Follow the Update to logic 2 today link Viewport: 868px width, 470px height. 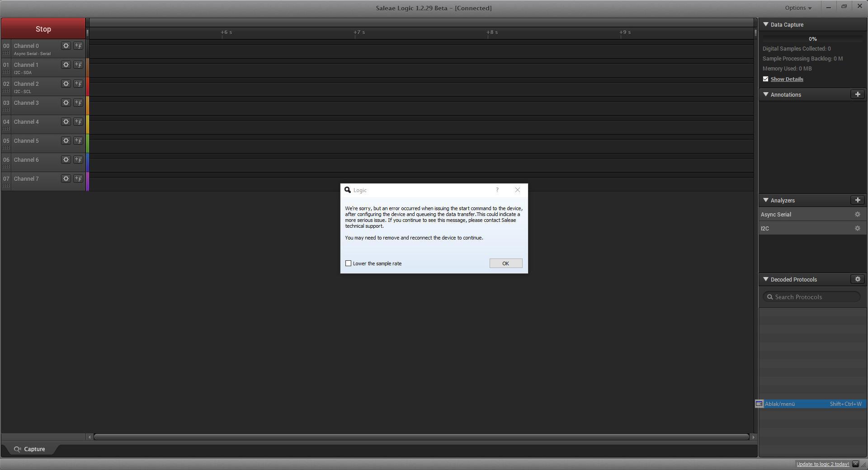pos(823,464)
